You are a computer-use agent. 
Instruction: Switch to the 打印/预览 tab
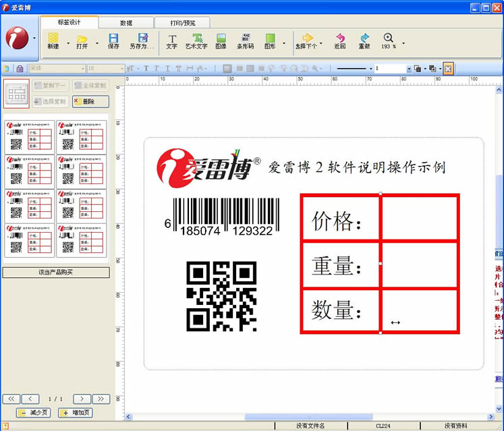182,23
